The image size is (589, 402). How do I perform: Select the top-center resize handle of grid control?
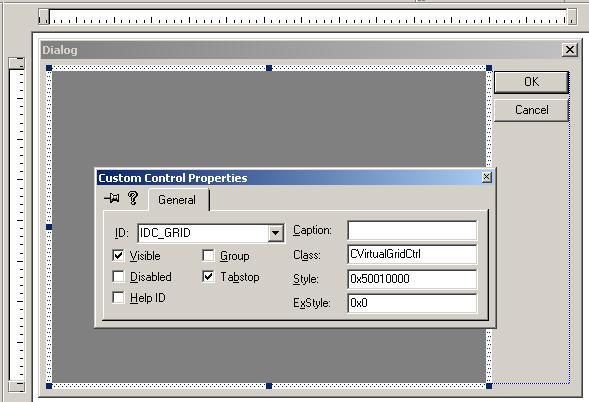click(x=269, y=68)
